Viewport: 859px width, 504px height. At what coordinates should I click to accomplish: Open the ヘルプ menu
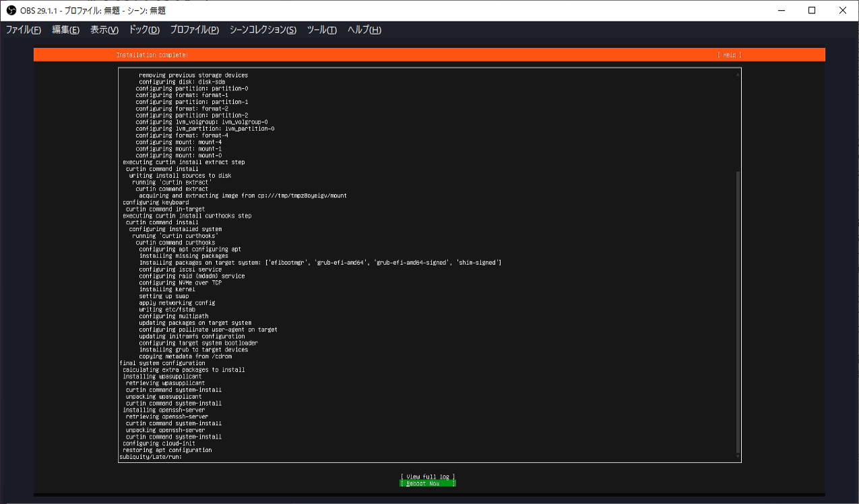coord(364,30)
